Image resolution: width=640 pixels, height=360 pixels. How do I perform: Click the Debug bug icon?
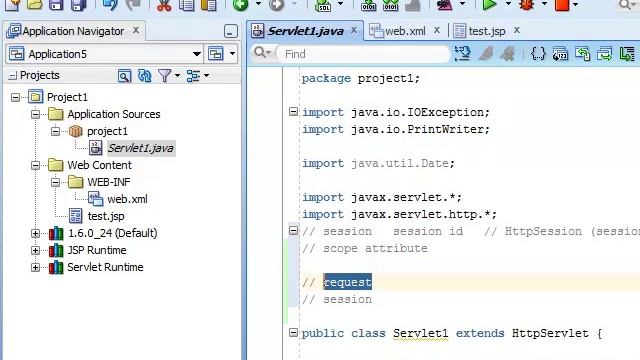[x=527, y=5]
